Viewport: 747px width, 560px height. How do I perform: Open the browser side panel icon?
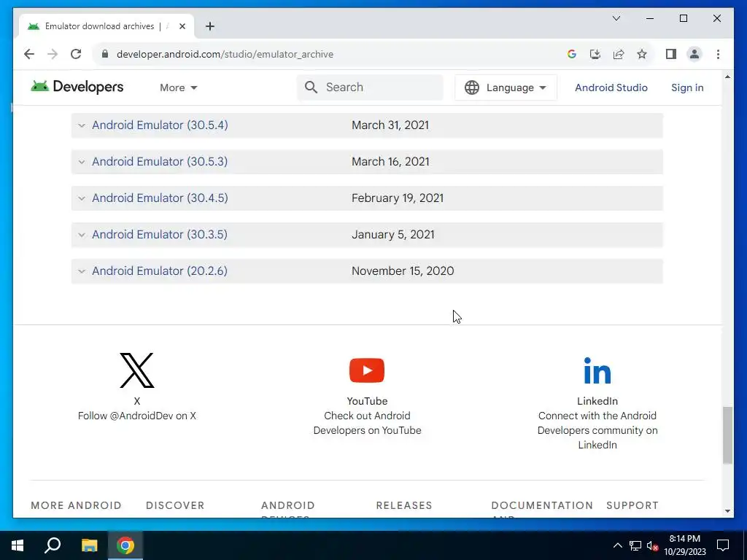671,54
